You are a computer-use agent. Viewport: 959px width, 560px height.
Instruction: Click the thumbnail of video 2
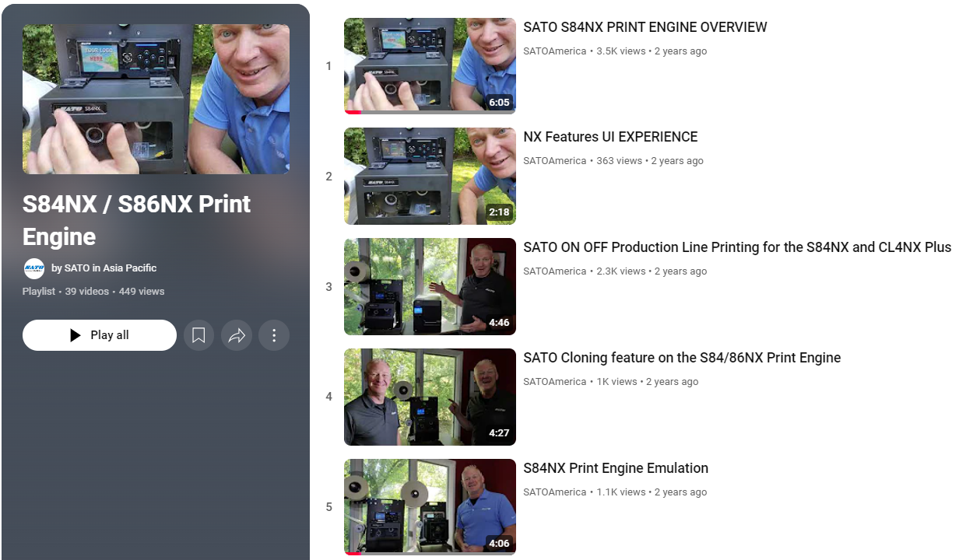tap(430, 176)
